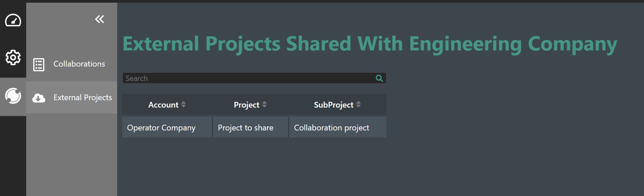The width and height of the screenshot is (644, 196).
Task: Select the circular collaboration icon in rail
Action: tap(13, 96)
